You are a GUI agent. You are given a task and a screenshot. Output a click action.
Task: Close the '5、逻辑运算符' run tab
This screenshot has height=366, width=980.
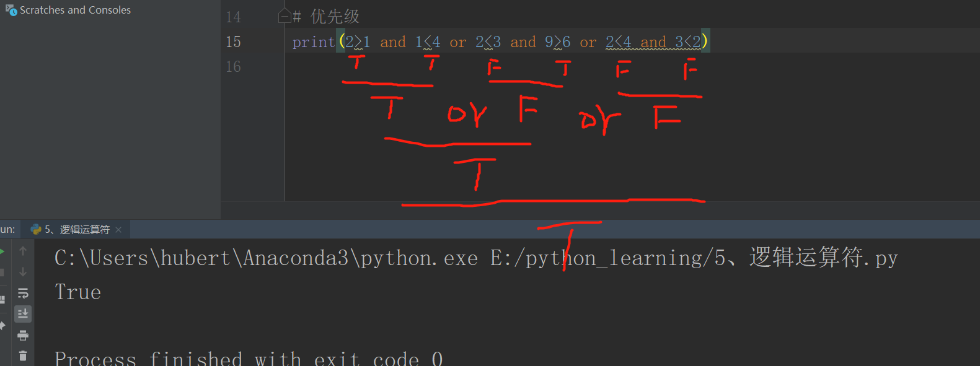[x=118, y=230]
